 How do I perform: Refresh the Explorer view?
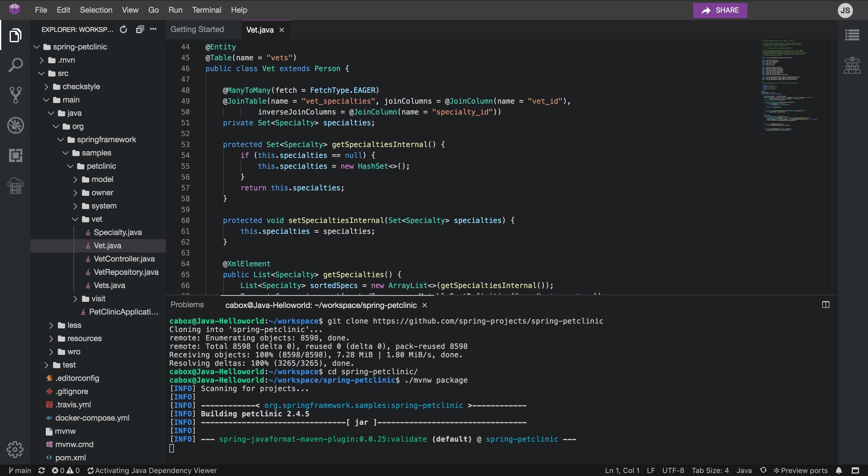[123, 29]
